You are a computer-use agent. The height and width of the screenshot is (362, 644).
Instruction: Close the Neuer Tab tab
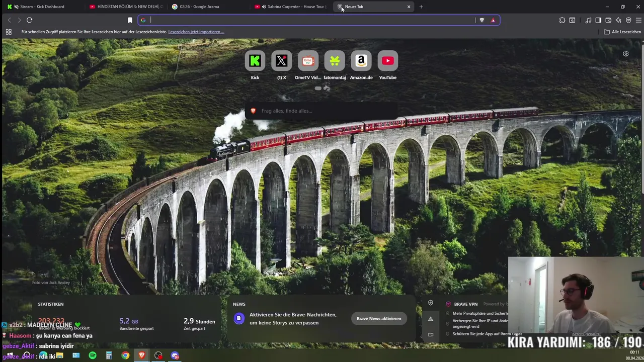(409, 7)
